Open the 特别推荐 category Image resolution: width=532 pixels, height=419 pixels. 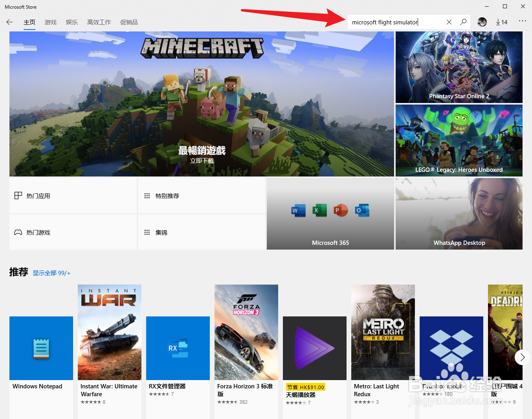point(202,196)
